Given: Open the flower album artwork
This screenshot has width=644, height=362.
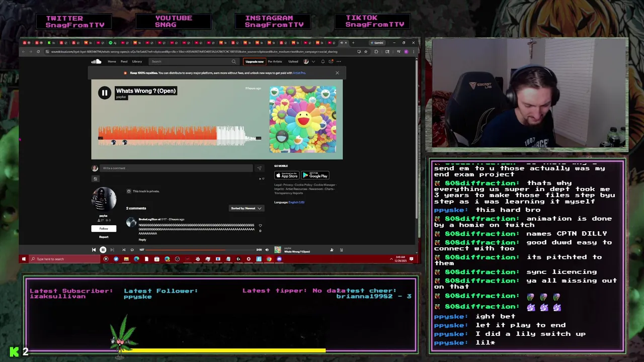Looking at the screenshot, I should [x=303, y=120].
